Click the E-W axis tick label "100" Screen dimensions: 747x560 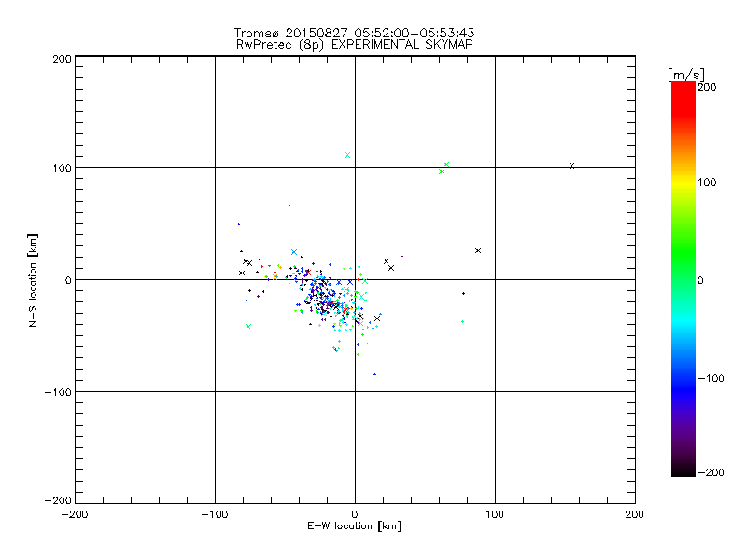point(495,514)
